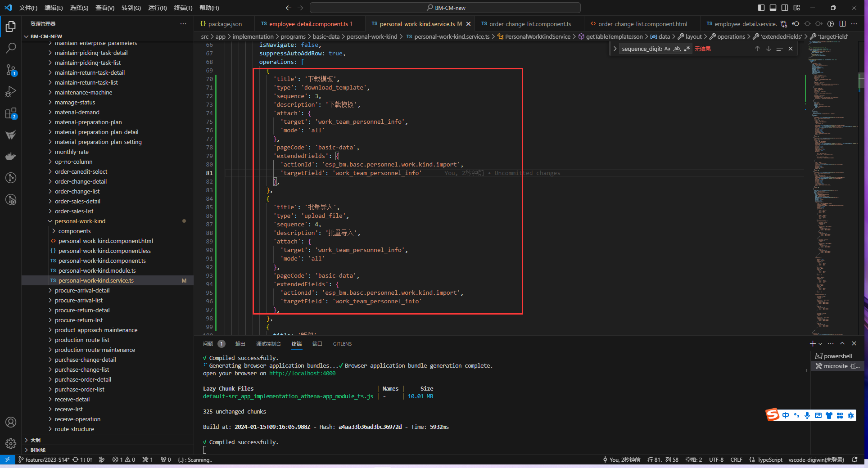Screen dimensions: 868x468
Task: Toggle Find in Selection option
Action: [x=779, y=49]
